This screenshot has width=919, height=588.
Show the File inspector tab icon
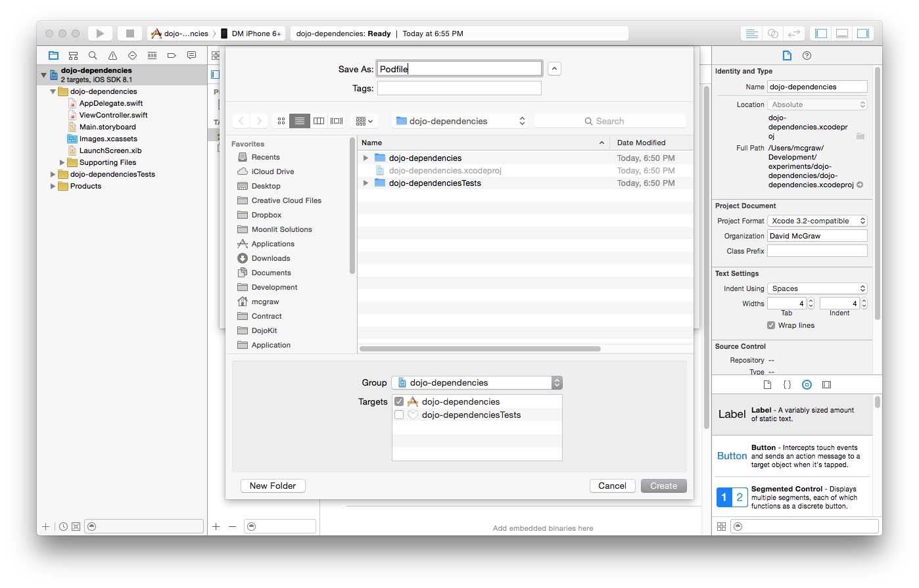(x=787, y=56)
